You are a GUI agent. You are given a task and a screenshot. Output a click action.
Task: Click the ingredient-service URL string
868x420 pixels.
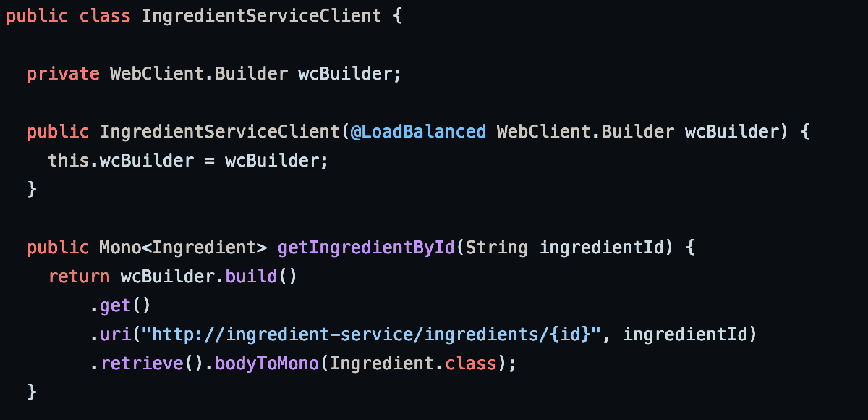point(371,335)
